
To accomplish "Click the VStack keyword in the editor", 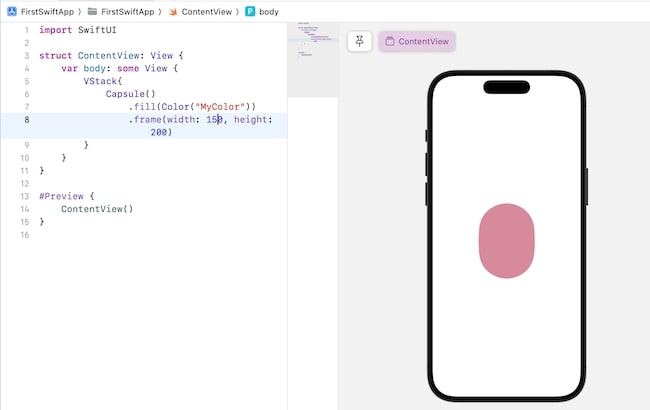I will 100,81.
